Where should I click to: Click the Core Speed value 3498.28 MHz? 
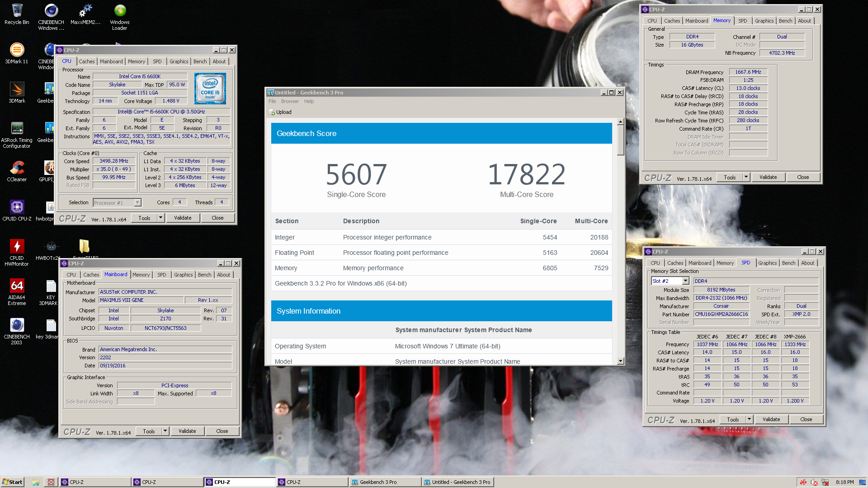tap(114, 161)
